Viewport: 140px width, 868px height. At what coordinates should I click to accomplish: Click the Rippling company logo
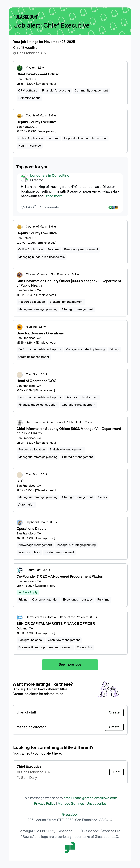point(19,327)
